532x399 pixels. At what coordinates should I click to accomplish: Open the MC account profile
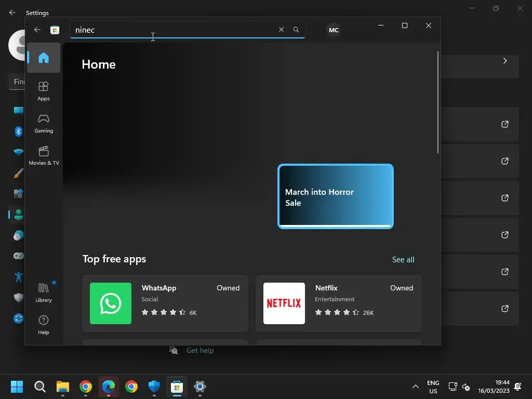334,30
